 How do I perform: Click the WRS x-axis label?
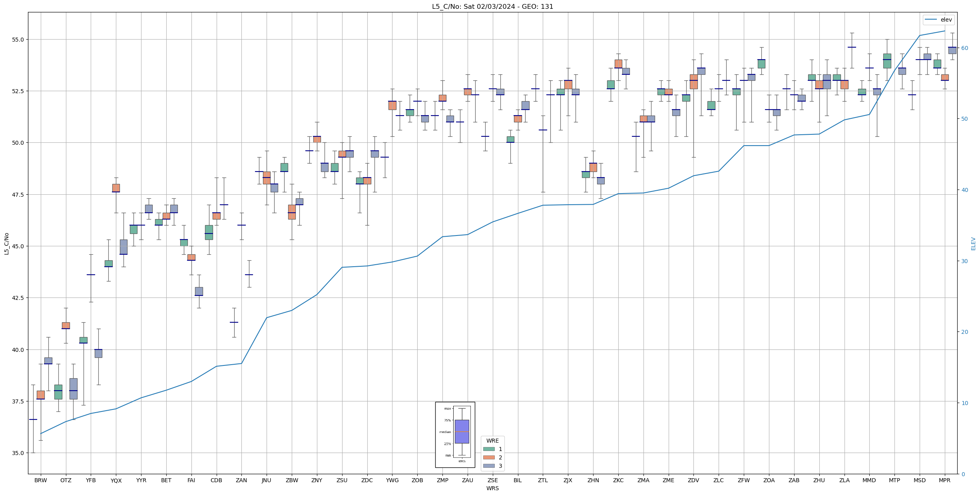coord(492,488)
